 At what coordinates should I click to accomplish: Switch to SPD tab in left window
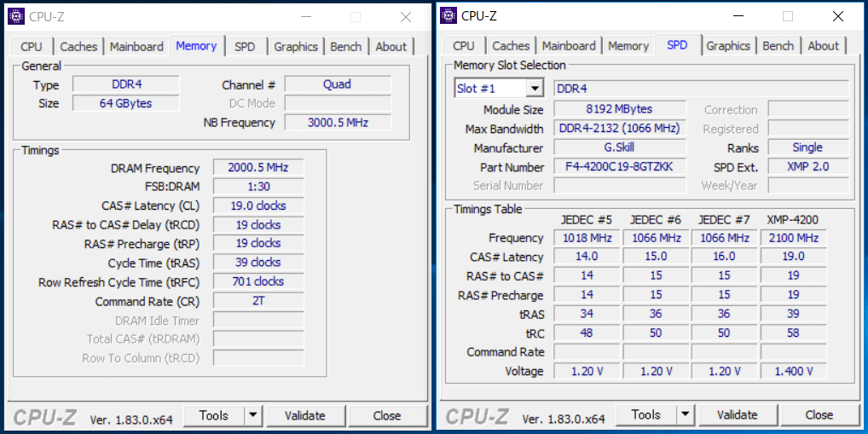tap(245, 47)
